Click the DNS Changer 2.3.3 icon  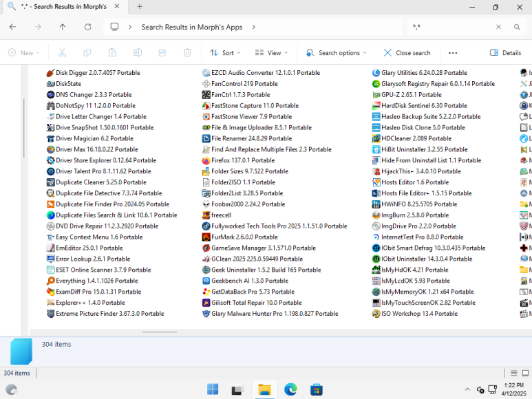tap(50, 94)
